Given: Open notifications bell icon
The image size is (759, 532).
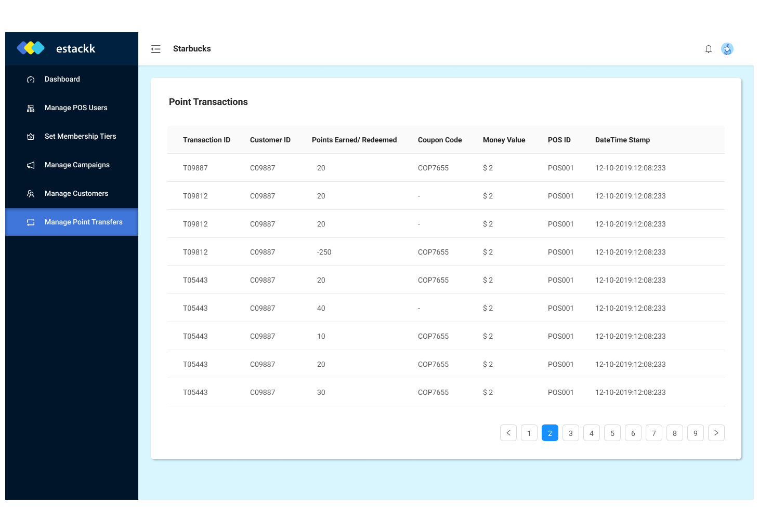Looking at the screenshot, I should [708, 49].
